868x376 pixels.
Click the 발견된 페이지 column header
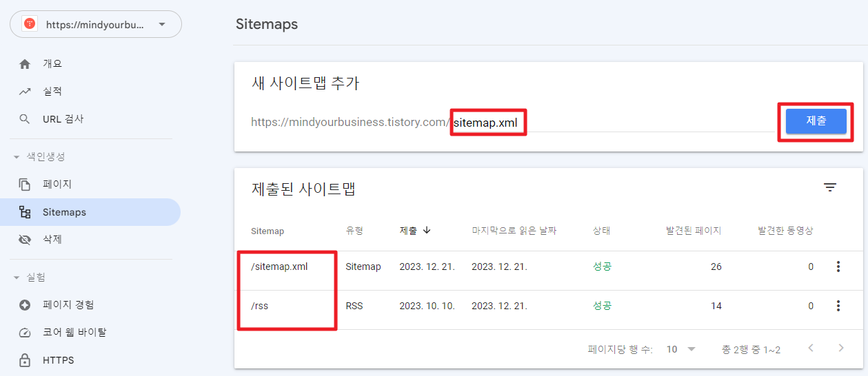click(694, 231)
